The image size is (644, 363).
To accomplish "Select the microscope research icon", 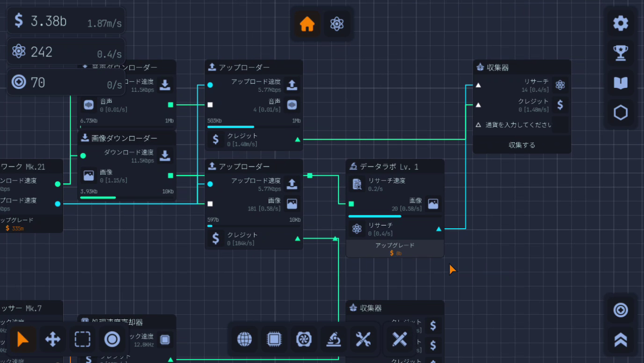I will click(x=334, y=339).
